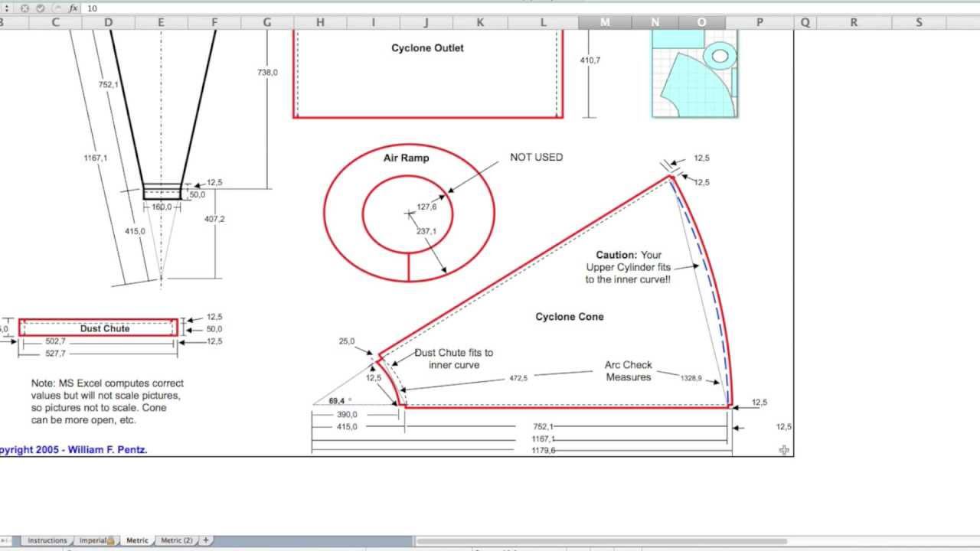The width and height of the screenshot is (980, 551).
Task: Select column P header
Action: (x=759, y=23)
